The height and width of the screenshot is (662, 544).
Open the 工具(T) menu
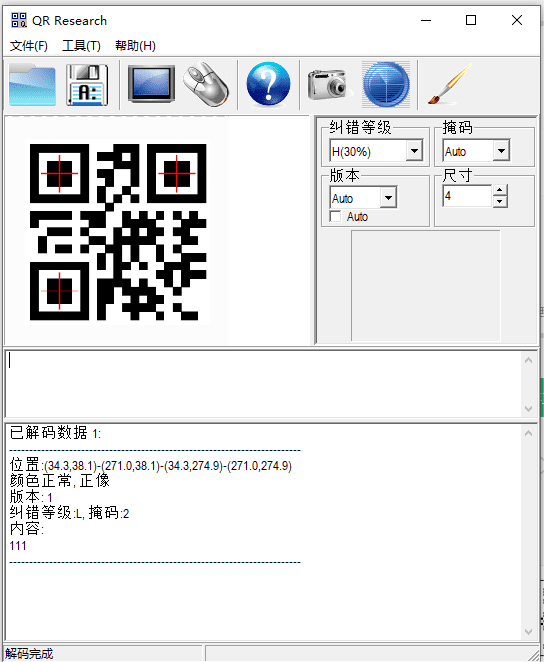pyautogui.click(x=81, y=46)
